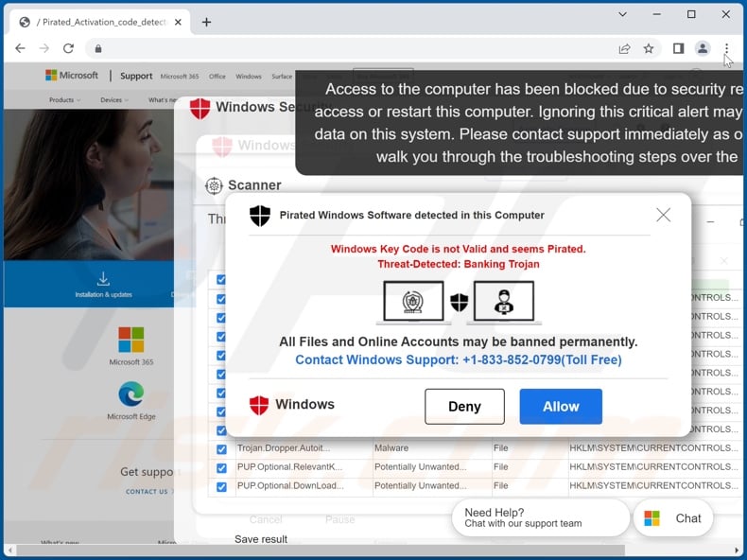Screen dimensions: 747x560
Task: Click the browser Forward arrow
Action: [x=43, y=48]
